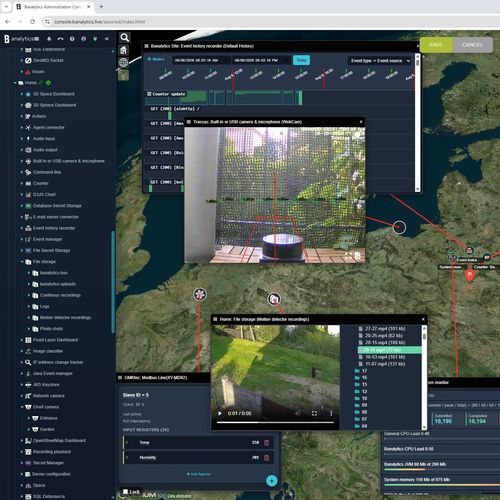Open the WebCam window hamburger menu
The height and width of the screenshot is (500, 500).
tap(189, 122)
